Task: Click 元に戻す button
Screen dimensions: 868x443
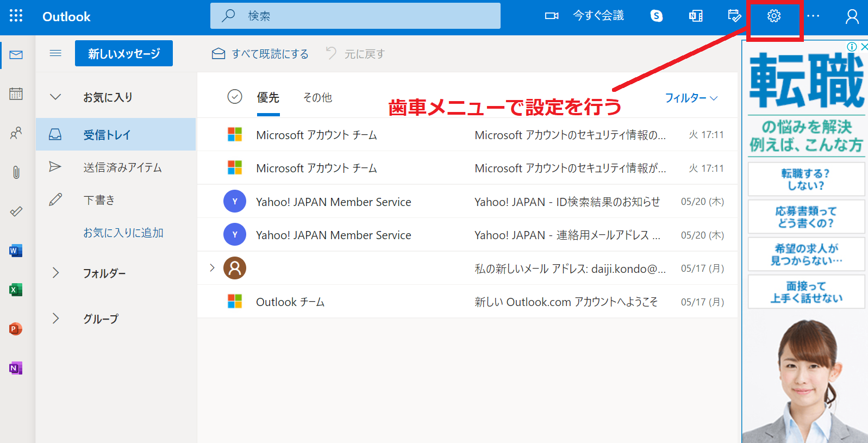Action: click(x=355, y=54)
